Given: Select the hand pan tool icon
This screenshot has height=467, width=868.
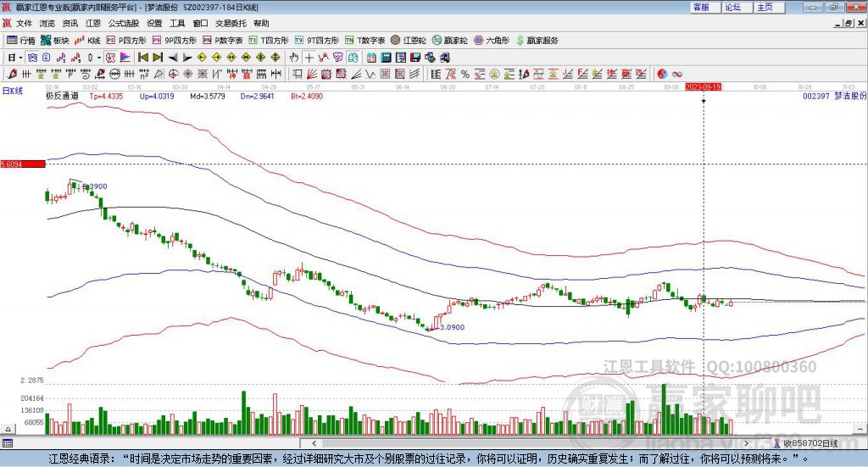Looking at the screenshot, I should 294,58.
